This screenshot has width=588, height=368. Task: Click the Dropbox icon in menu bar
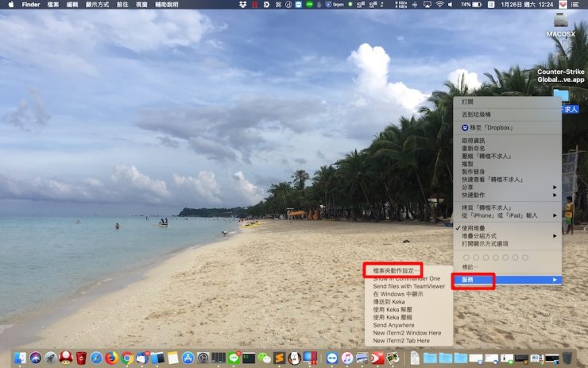[242, 5]
